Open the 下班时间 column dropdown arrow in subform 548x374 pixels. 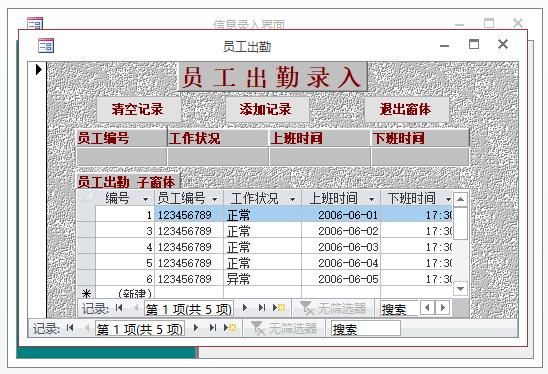point(448,200)
